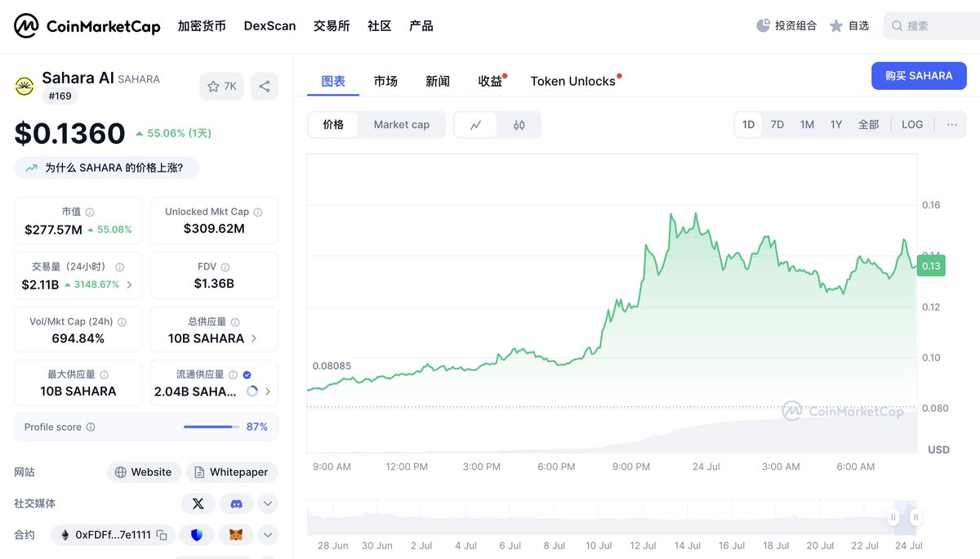Click the info icon beside 市值
This screenshot has height=559, width=980.
point(90,212)
